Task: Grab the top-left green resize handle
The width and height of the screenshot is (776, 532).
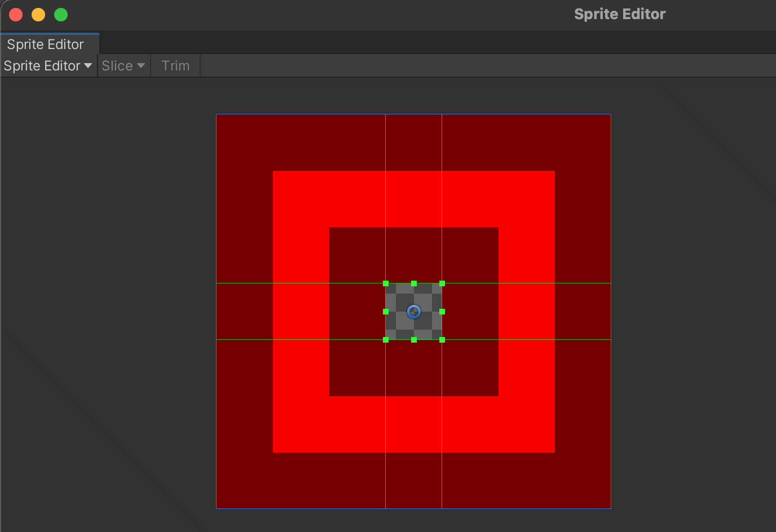Action: [x=386, y=283]
